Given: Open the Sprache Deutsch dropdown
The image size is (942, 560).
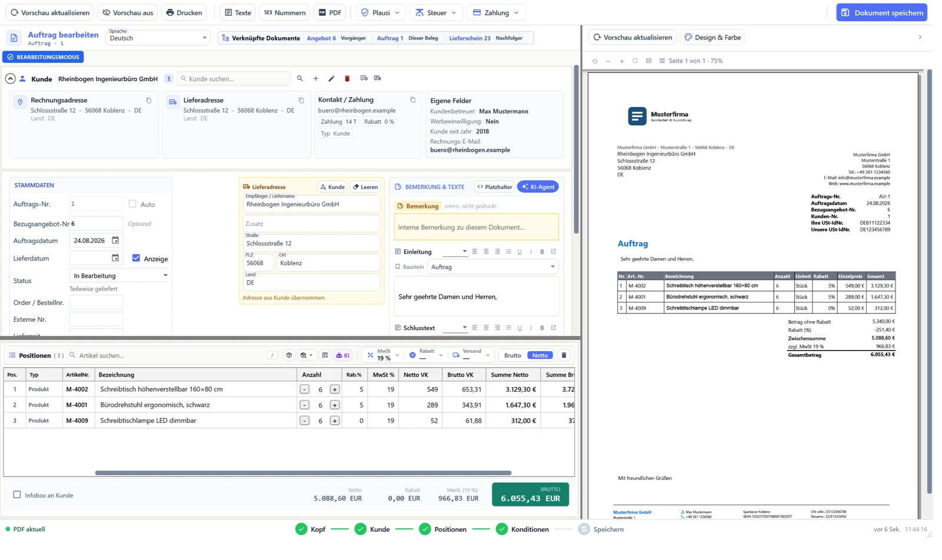Looking at the screenshot, I should 158,38.
